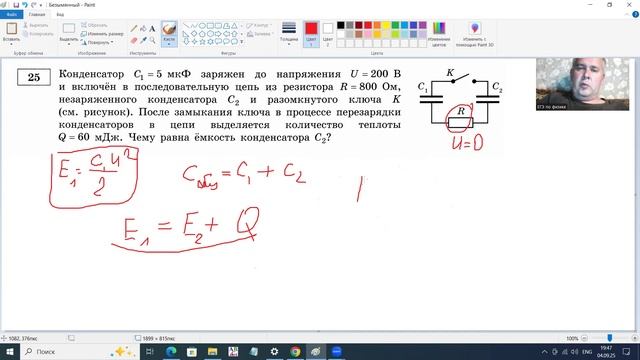Open the Settings gear on taskbar
Screen dimensions: 640x360
[x=274, y=351]
